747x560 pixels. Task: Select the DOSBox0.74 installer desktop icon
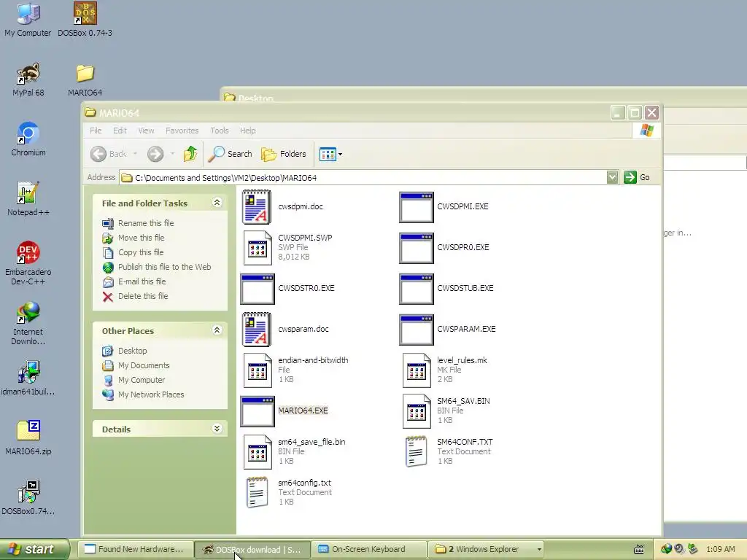coord(28,498)
